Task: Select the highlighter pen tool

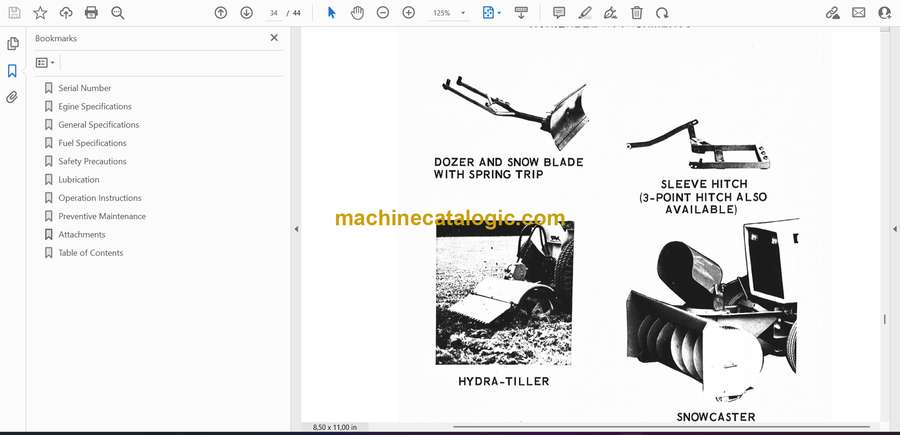Action: (x=585, y=13)
